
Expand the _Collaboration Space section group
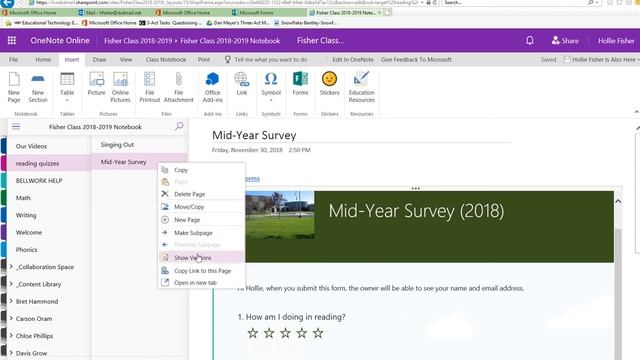11,267
